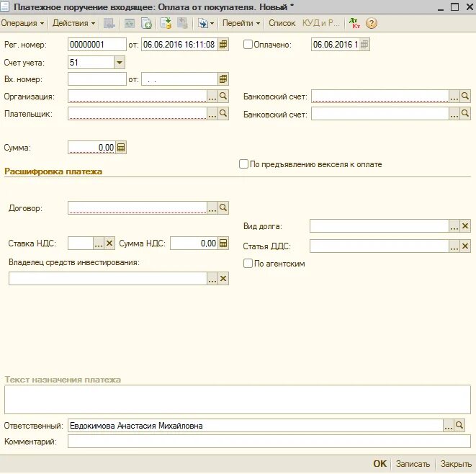
Task: Clear Ставка НДС with its X button
Action: (109, 243)
